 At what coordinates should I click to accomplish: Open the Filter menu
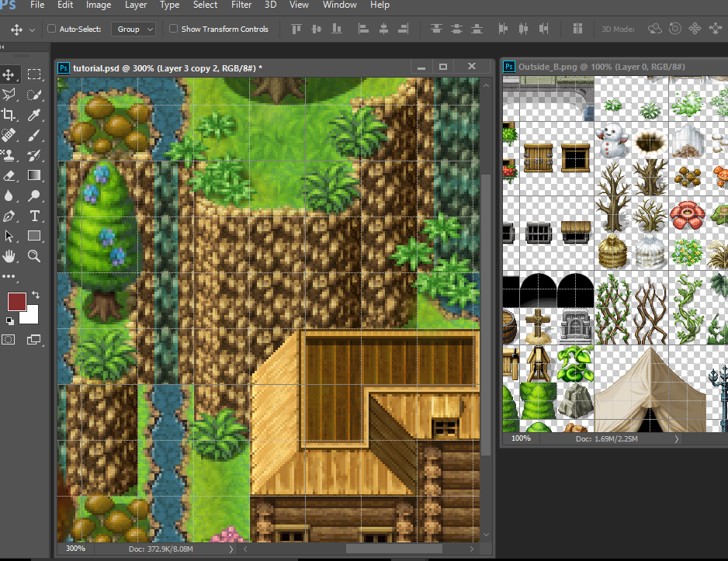(241, 5)
